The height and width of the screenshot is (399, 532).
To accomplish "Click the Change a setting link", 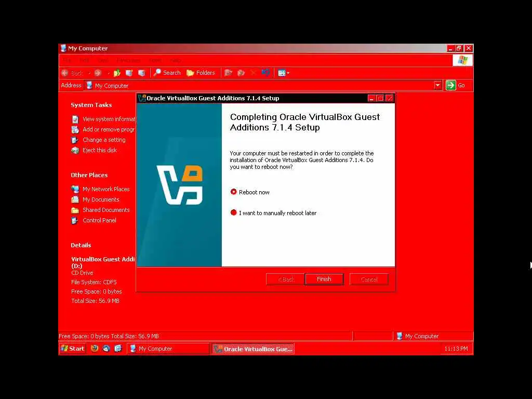I will coord(104,140).
